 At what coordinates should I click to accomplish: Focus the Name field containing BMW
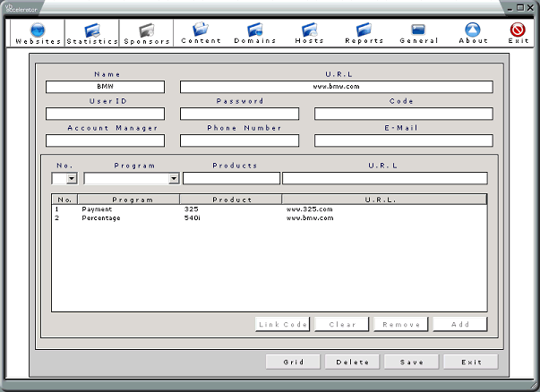click(105, 87)
